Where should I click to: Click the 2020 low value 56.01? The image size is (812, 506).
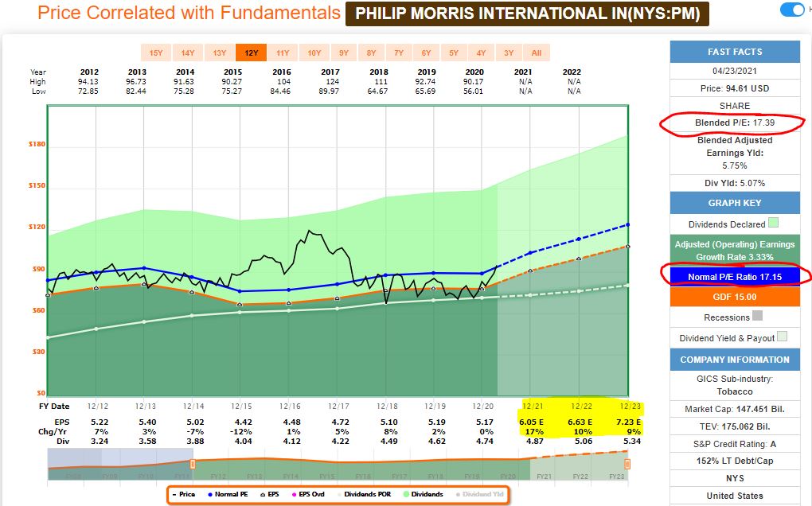[474, 91]
